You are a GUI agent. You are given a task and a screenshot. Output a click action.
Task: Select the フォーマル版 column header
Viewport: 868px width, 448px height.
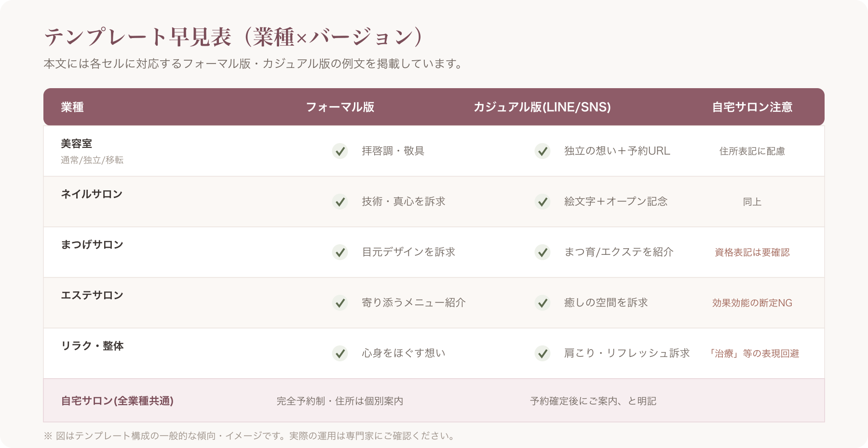(x=340, y=107)
